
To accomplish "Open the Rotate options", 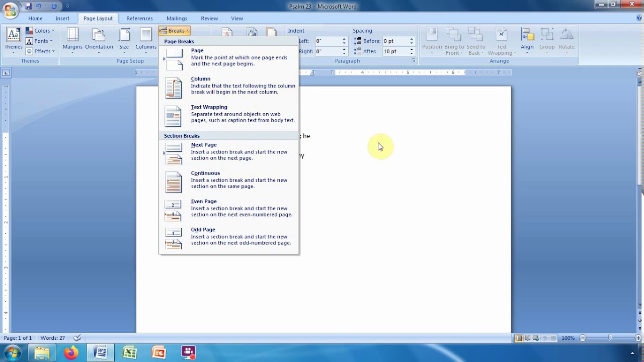I will point(567,41).
